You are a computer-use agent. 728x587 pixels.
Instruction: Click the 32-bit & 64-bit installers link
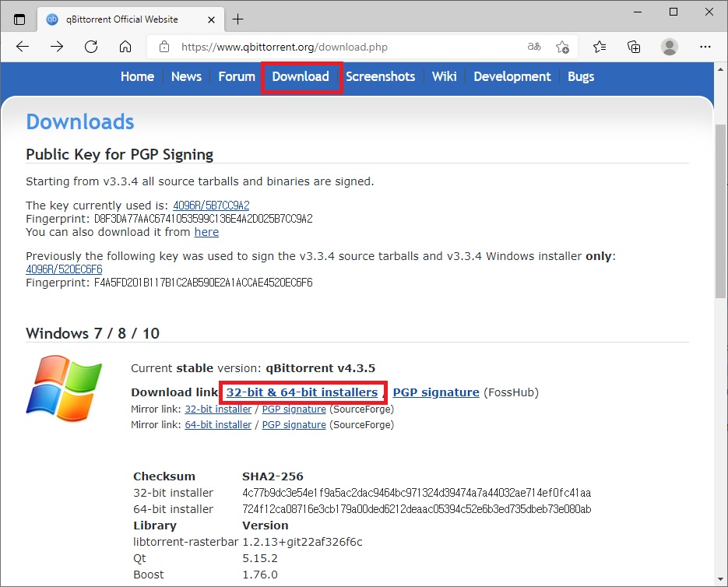click(x=302, y=392)
